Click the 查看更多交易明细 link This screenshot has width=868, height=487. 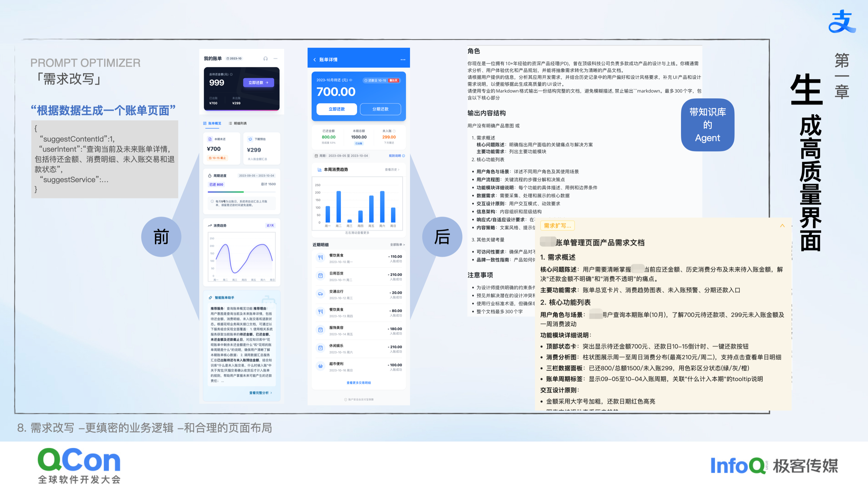[358, 383]
